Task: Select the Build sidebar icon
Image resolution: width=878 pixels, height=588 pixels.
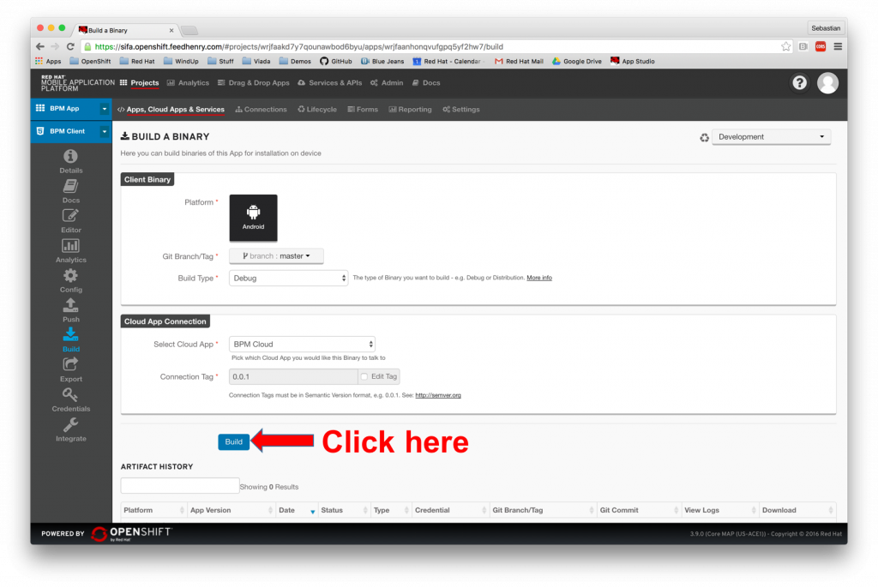Action: (x=70, y=340)
